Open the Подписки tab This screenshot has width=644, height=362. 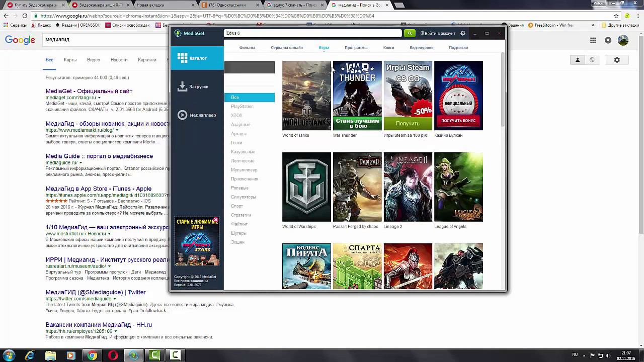point(458,48)
